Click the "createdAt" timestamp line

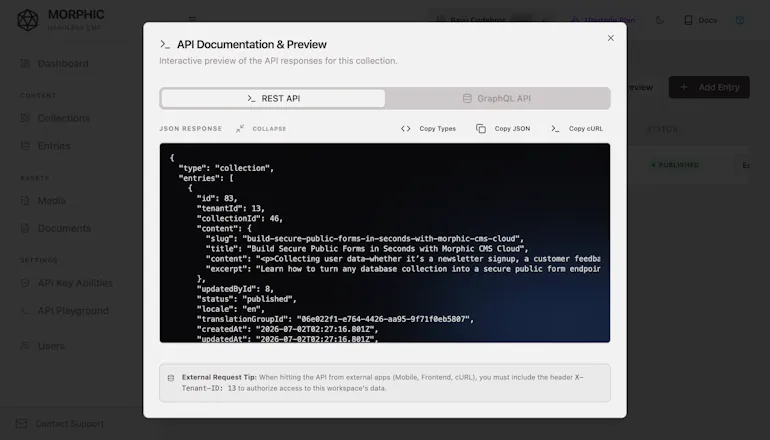click(288, 329)
